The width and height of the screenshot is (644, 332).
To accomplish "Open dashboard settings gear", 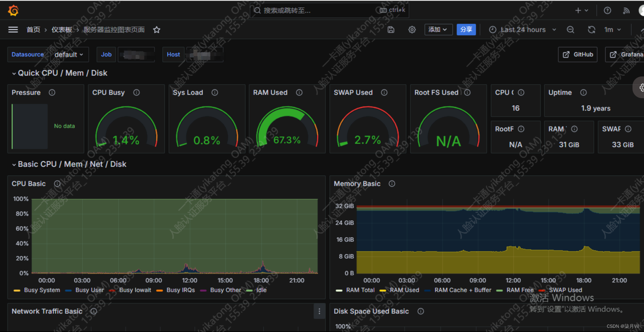I will coord(412,29).
